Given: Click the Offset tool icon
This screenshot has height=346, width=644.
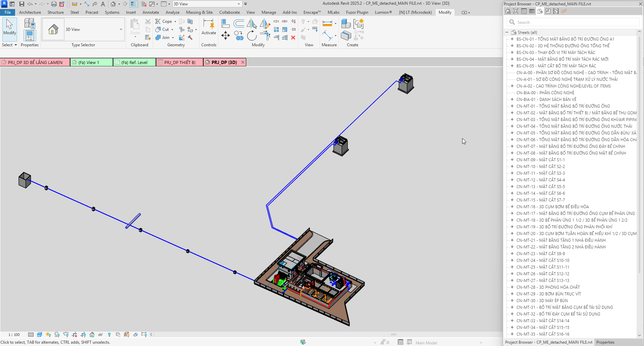Looking at the screenshot, I should pyautogui.click(x=238, y=23).
